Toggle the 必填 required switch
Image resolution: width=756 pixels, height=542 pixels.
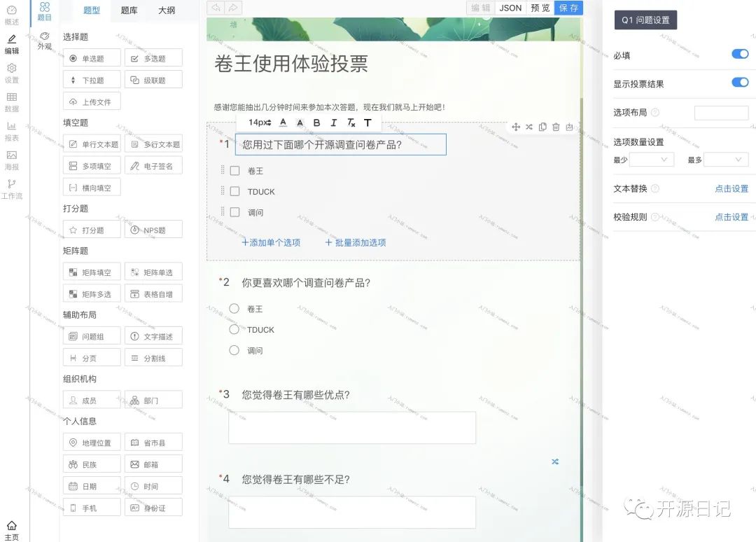click(740, 54)
